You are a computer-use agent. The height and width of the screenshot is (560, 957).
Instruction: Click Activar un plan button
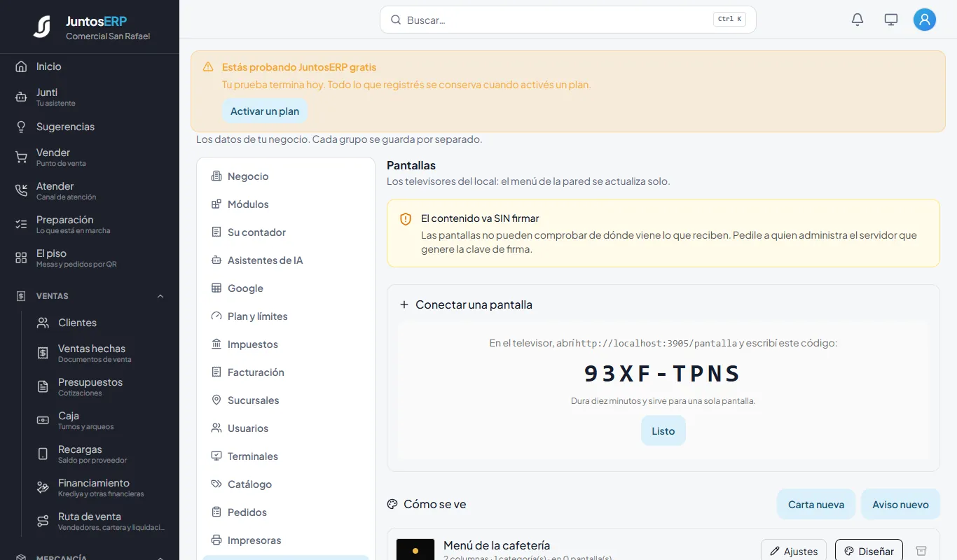[x=265, y=111]
